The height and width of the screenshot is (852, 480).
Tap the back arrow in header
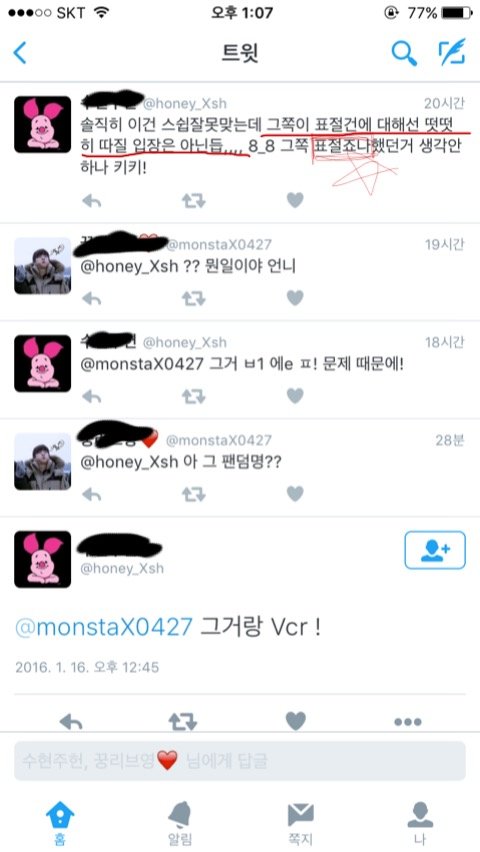(x=20, y=53)
